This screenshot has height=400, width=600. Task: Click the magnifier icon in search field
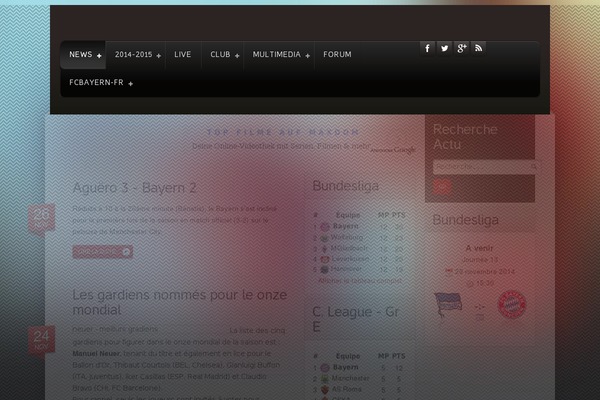tap(534, 167)
